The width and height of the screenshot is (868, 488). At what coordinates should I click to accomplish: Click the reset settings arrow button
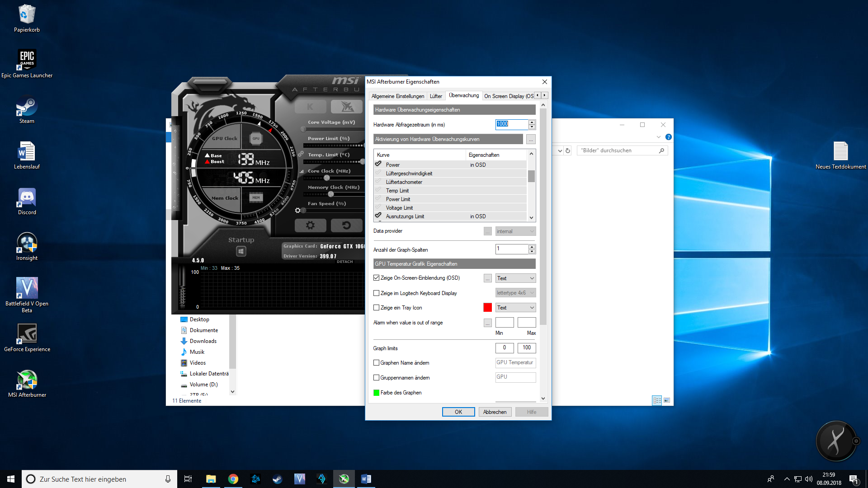pyautogui.click(x=346, y=225)
